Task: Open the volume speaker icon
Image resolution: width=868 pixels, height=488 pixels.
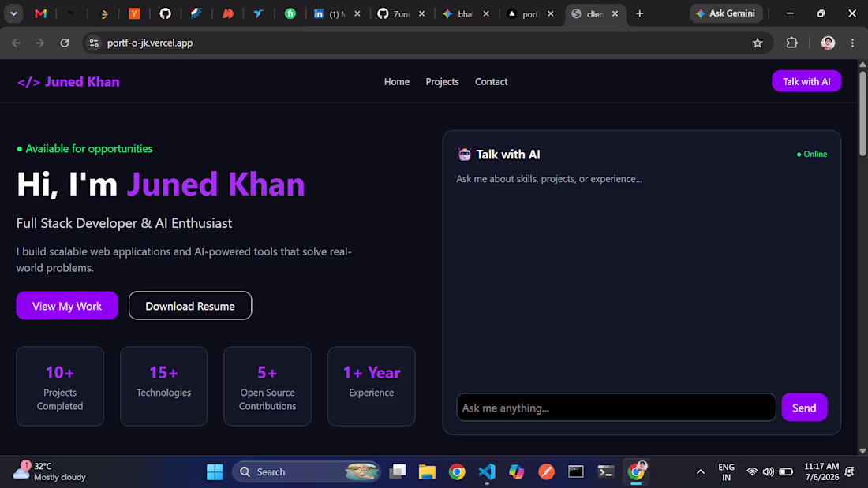Action: pyautogui.click(x=769, y=472)
